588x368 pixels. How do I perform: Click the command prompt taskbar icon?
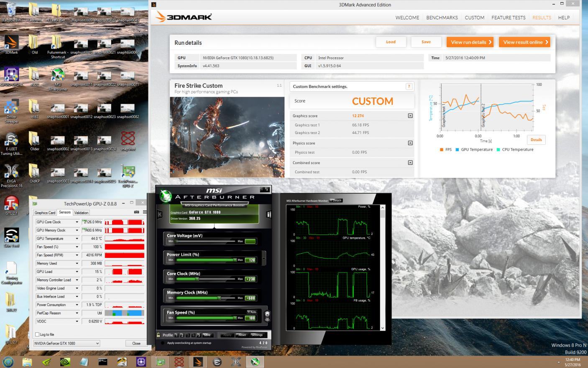[x=103, y=362]
